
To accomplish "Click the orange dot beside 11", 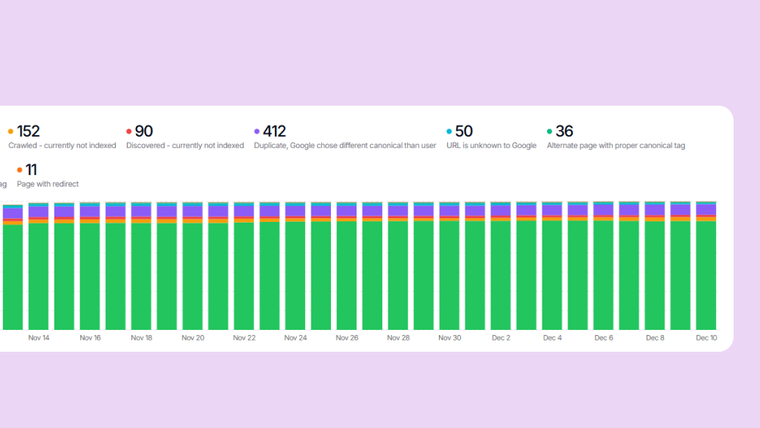I will (x=19, y=170).
